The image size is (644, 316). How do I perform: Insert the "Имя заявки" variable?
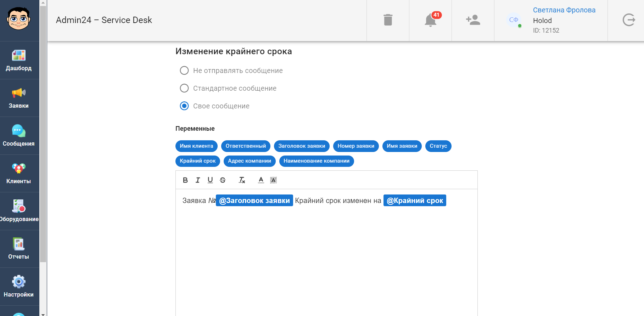coord(402,146)
